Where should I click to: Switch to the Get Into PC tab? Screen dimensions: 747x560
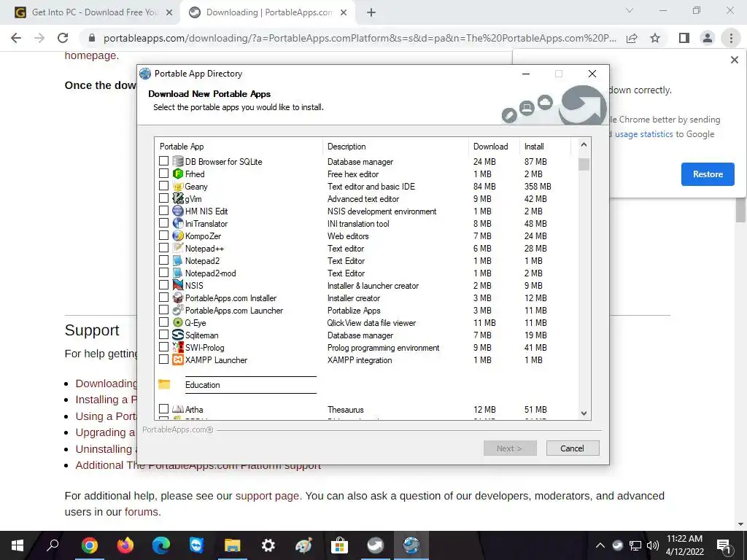pos(94,12)
